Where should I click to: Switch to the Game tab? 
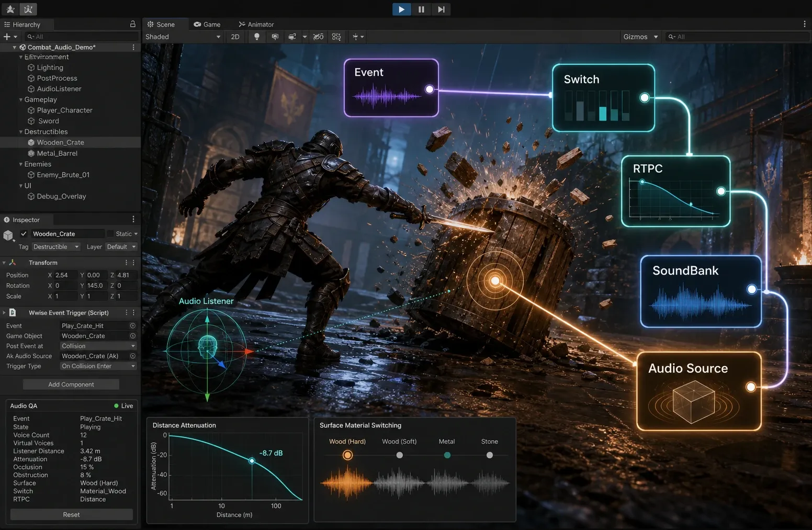point(207,24)
